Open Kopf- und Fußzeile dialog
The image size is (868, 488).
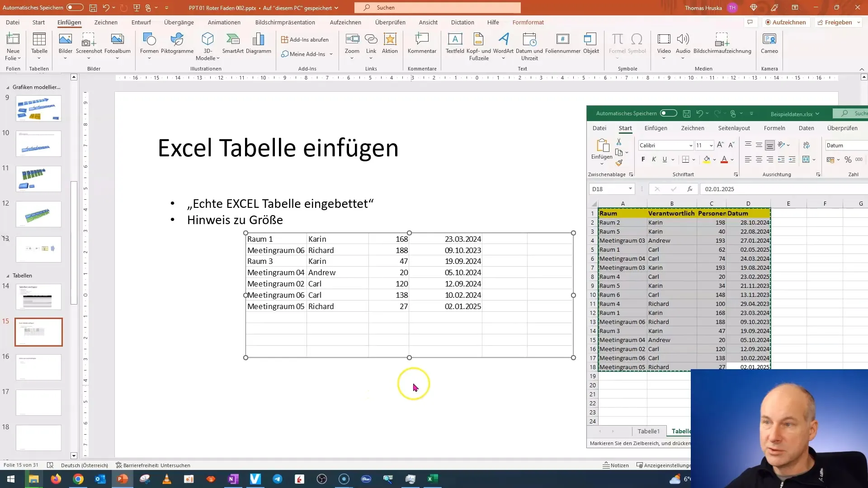pyautogui.click(x=479, y=47)
